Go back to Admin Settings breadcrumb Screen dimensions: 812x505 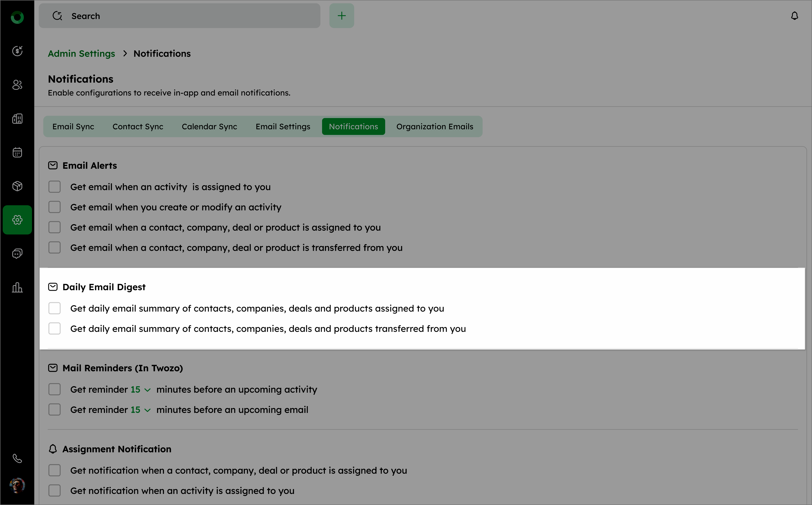(x=81, y=53)
